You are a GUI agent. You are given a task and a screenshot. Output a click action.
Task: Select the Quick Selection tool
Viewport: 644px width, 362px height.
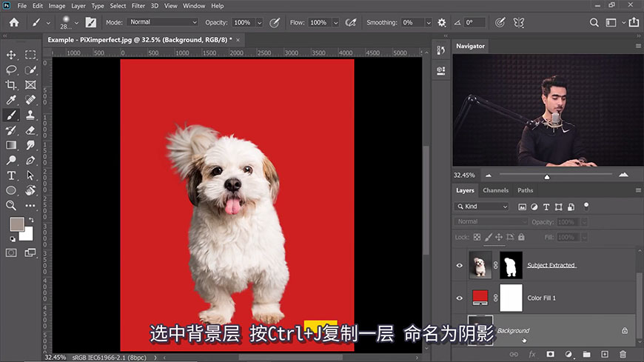click(30, 70)
